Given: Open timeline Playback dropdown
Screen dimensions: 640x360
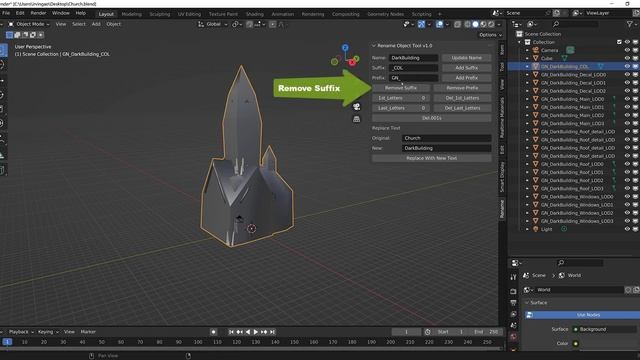Looking at the screenshot, I should (x=21, y=332).
